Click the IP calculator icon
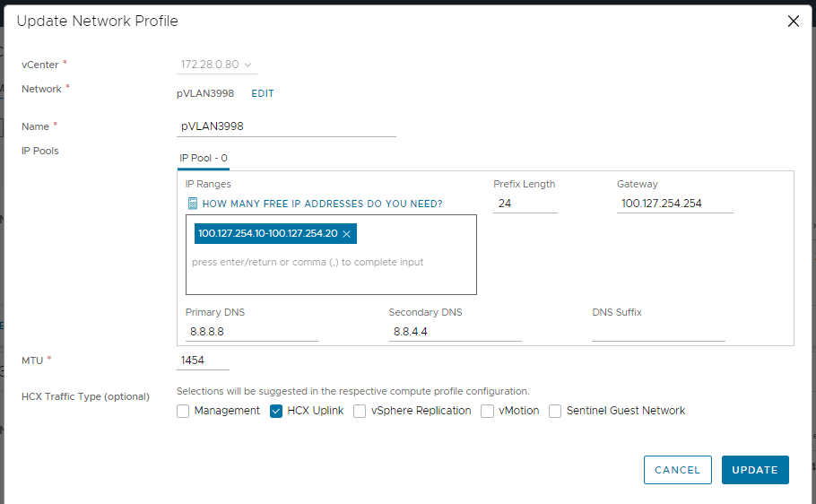This screenshot has width=816, height=504. [193, 204]
